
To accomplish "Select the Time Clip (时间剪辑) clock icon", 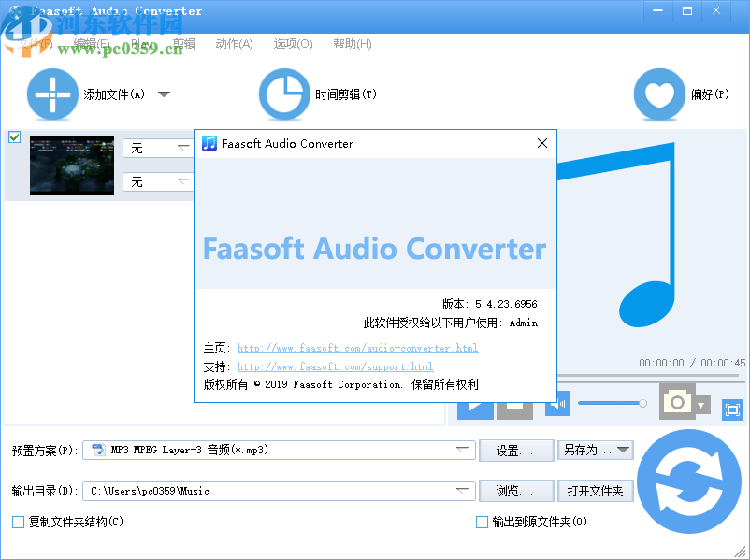I will tap(285, 94).
